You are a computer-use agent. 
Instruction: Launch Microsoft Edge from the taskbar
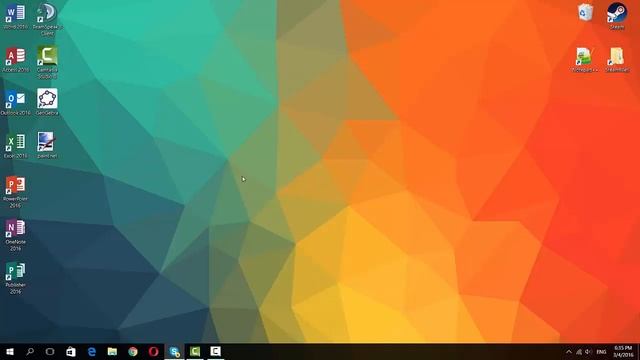(x=91, y=351)
